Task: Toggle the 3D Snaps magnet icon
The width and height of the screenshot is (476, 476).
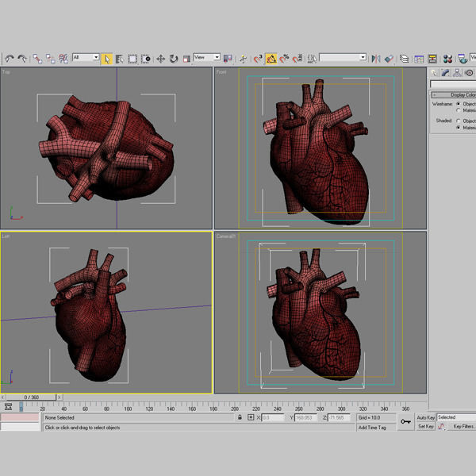Action: (x=258, y=59)
